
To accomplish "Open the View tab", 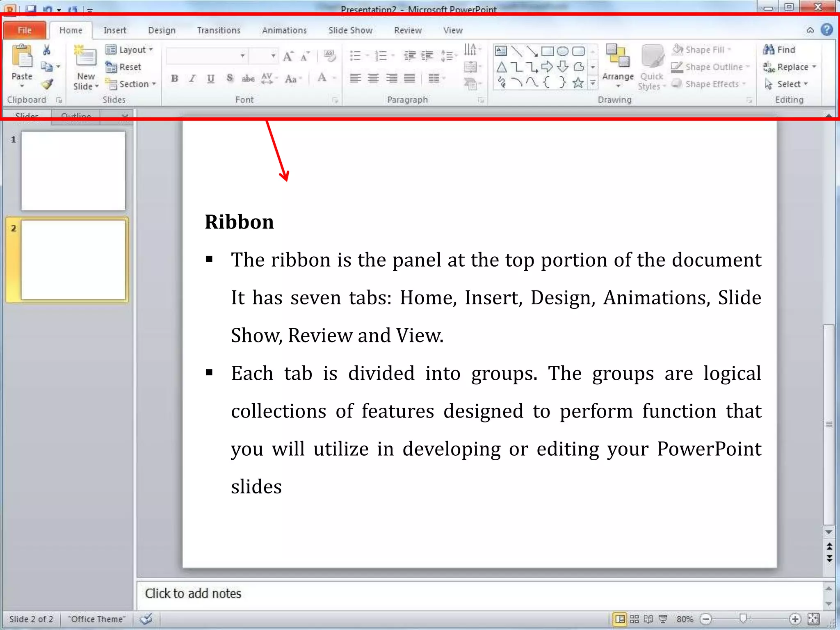I will 453,30.
